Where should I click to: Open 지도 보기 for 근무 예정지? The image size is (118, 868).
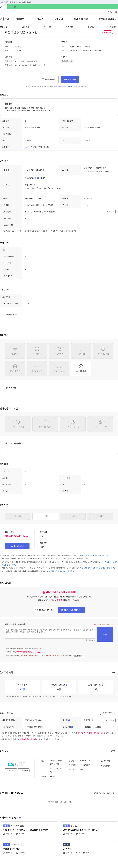110,212
